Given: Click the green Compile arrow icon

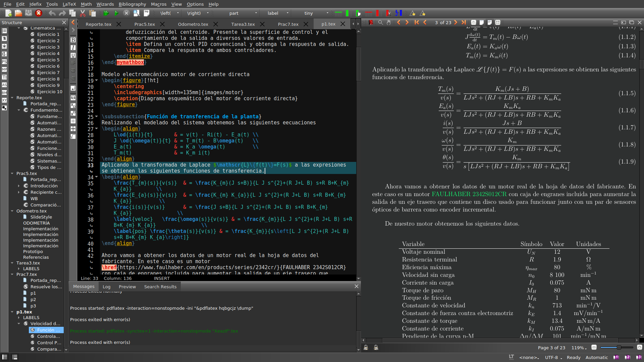Looking at the screenshot, I should point(116,13).
